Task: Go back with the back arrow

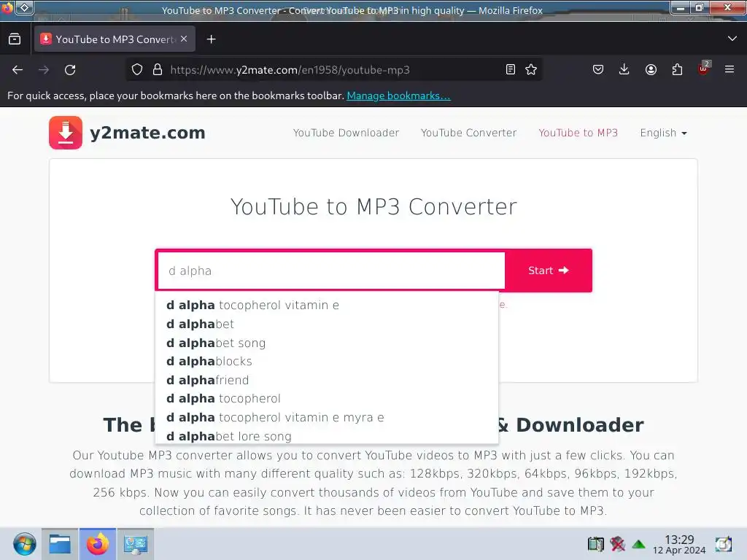Action: pos(18,70)
